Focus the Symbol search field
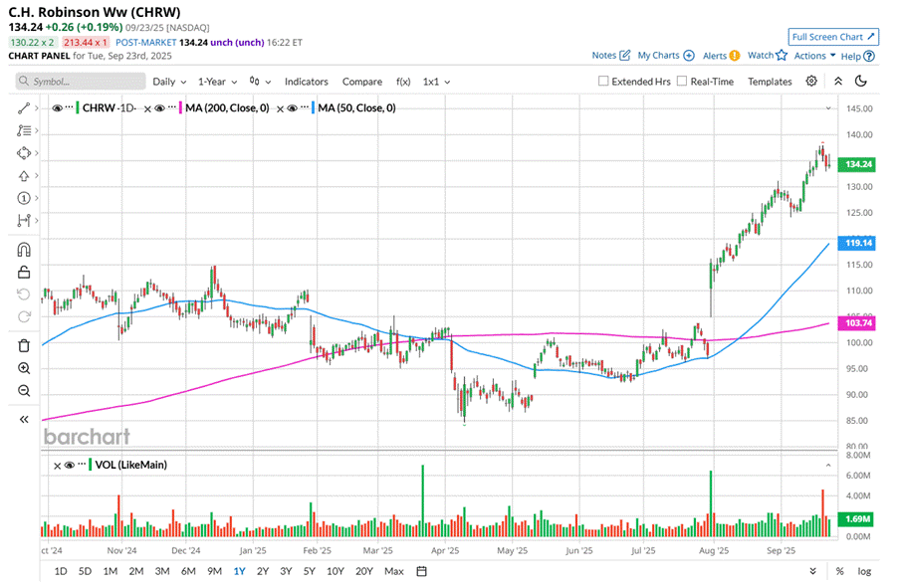This screenshot has height=588, width=899. tap(81, 82)
